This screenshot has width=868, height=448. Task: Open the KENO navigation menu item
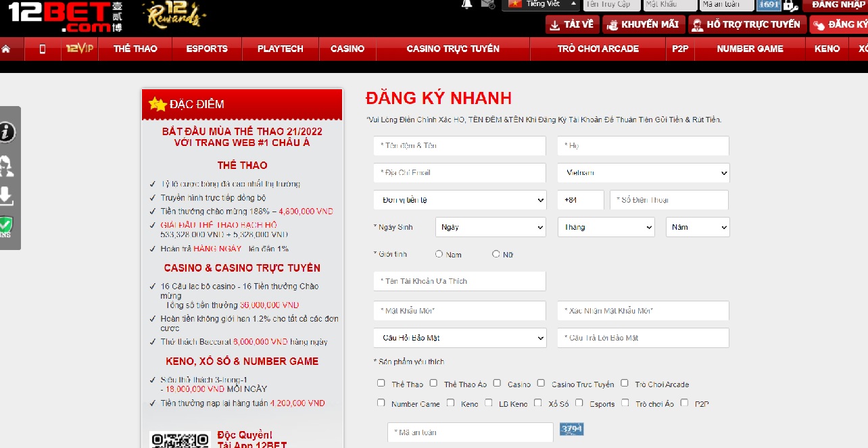click(x=827, y=49)
